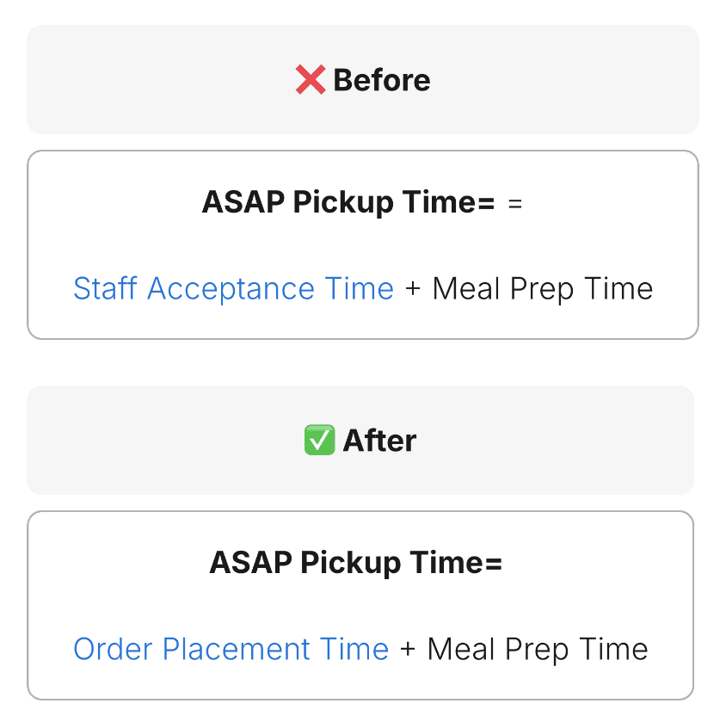Select the Before heading label
This screenshot has height=728, width=726.
tap(381, 80)
